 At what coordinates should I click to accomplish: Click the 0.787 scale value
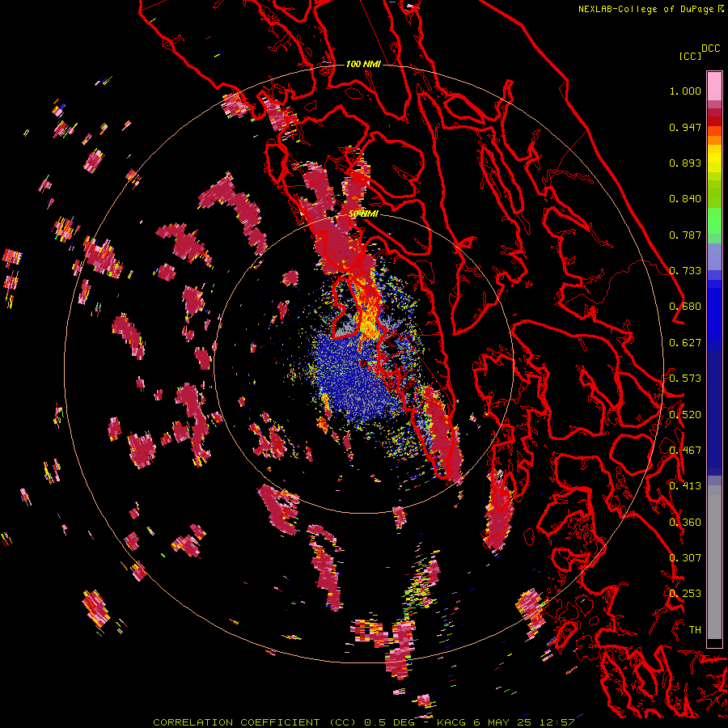point(685,235)
